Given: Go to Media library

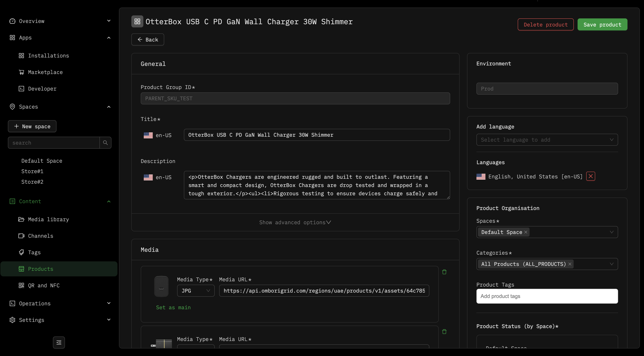Looking at the screenshot, I should click(48, 219).
